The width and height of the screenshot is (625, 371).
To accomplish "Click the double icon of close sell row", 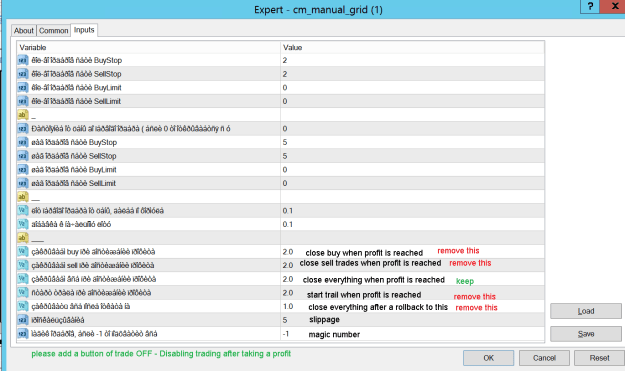I will (23, 265).
